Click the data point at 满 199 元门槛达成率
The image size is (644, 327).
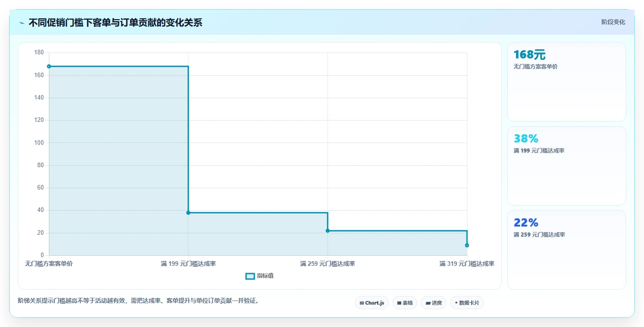188,213
